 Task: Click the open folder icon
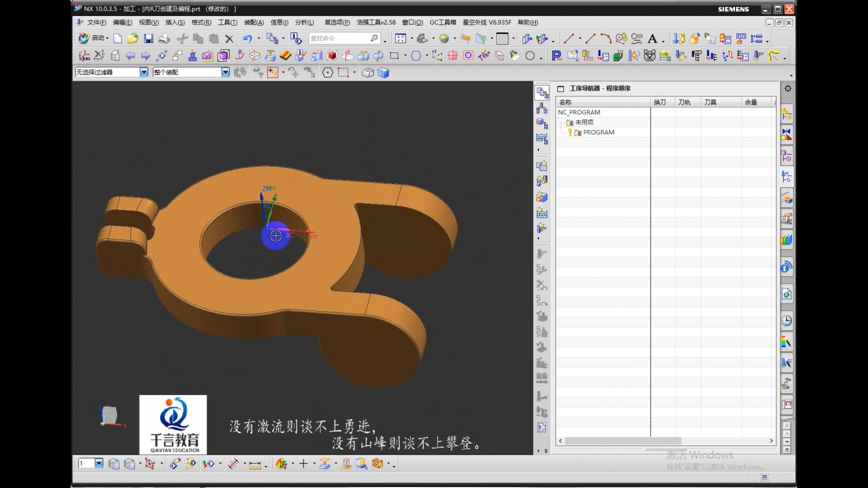coord(132,39)
